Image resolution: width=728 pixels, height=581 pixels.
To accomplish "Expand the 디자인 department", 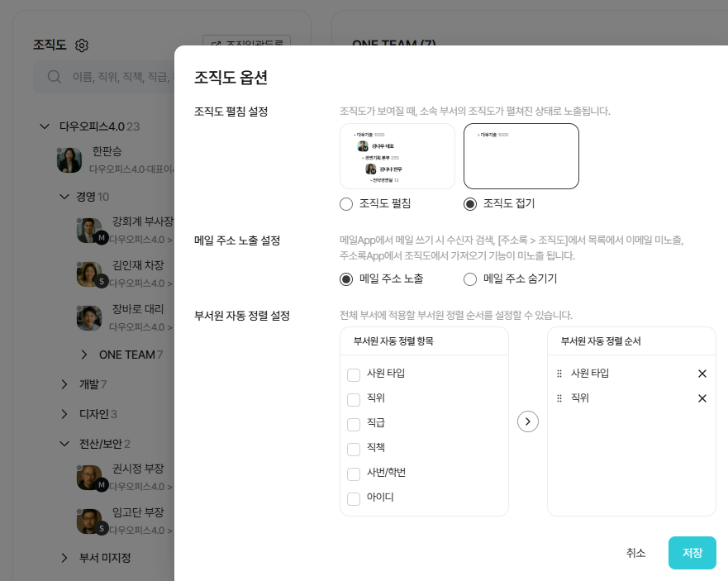I will point(64,413).
